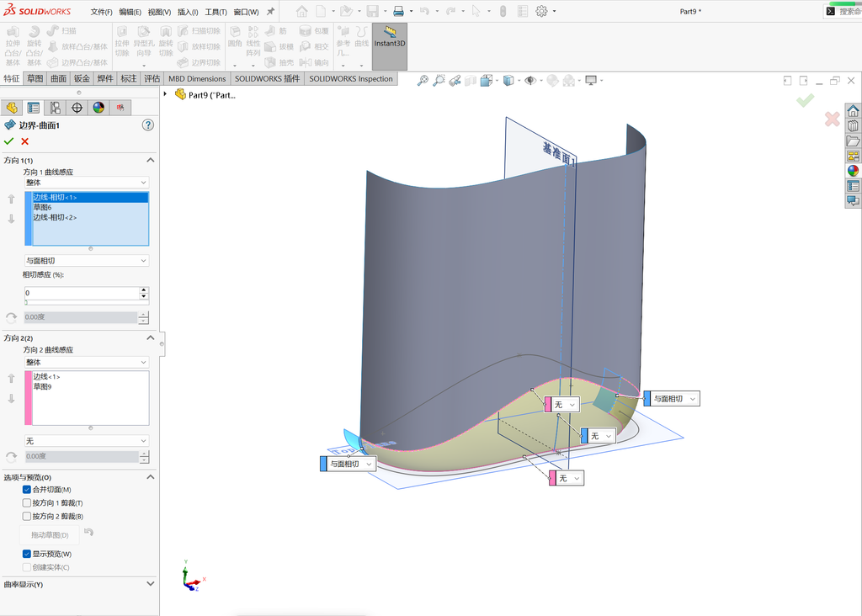Select 草图6 in direction 1 list

pyautogui.click(x=90, y=207)
